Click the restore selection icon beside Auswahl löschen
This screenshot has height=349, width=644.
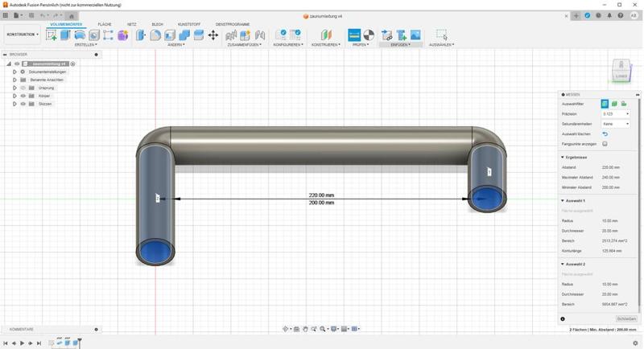coord(605,134)
